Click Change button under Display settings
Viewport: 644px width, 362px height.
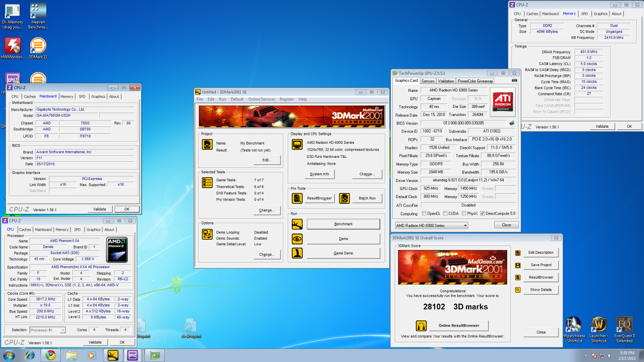point(367,174)
